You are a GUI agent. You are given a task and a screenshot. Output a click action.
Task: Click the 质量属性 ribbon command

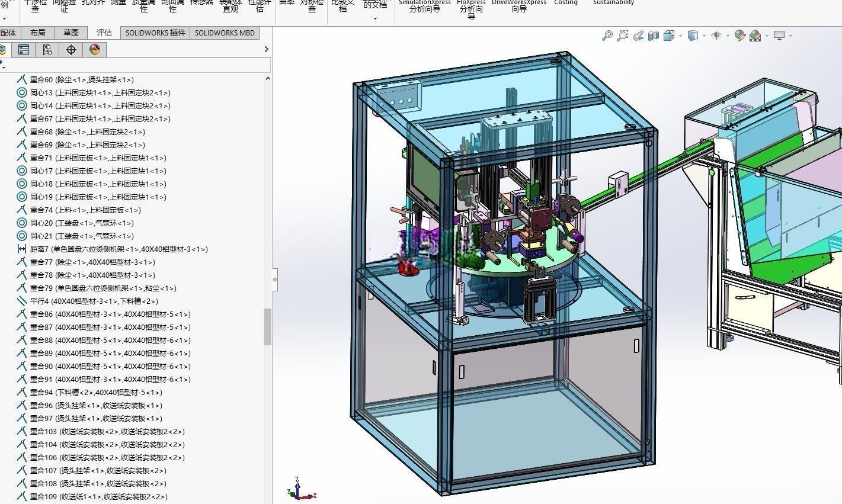click(x=143, y=6)
